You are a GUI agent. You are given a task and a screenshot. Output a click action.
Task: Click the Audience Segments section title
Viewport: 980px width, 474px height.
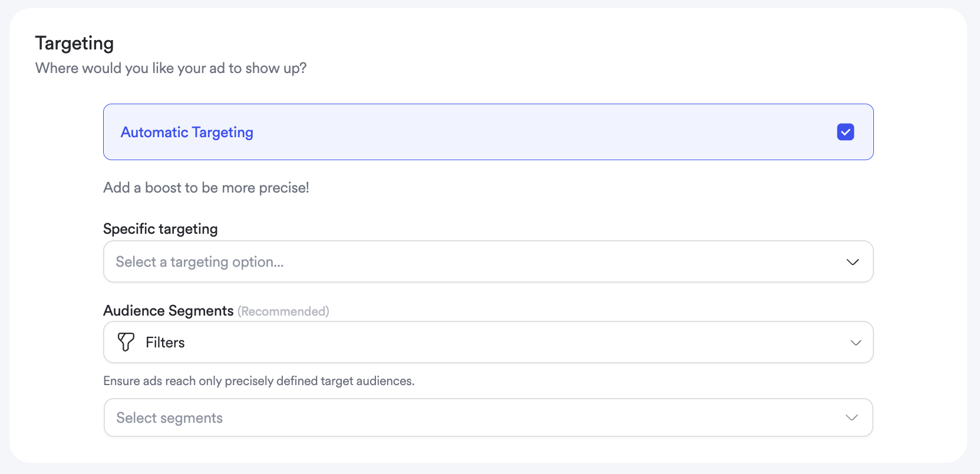[x=168, y=310]
